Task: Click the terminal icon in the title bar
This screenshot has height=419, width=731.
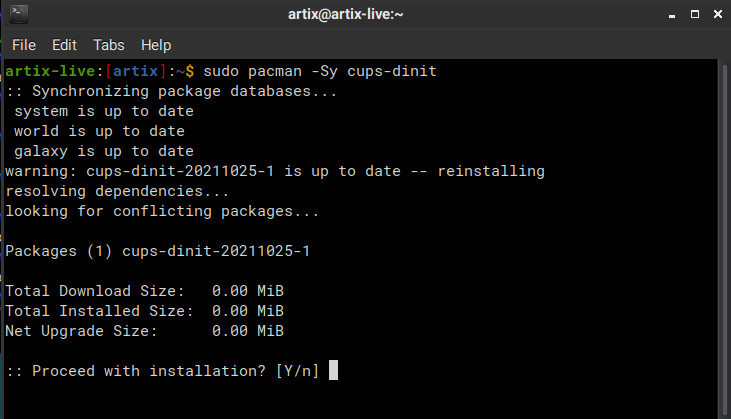Action: (17, 15)
